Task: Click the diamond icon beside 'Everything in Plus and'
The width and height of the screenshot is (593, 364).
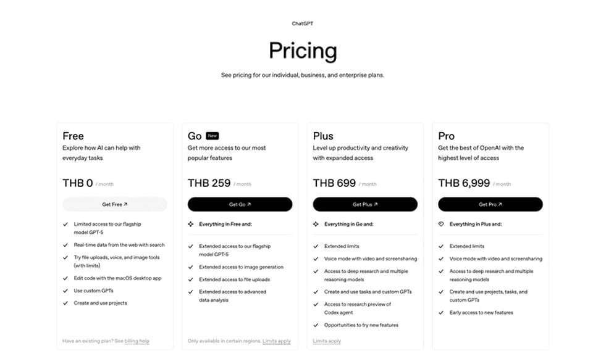Action: [x=441, y=225]
